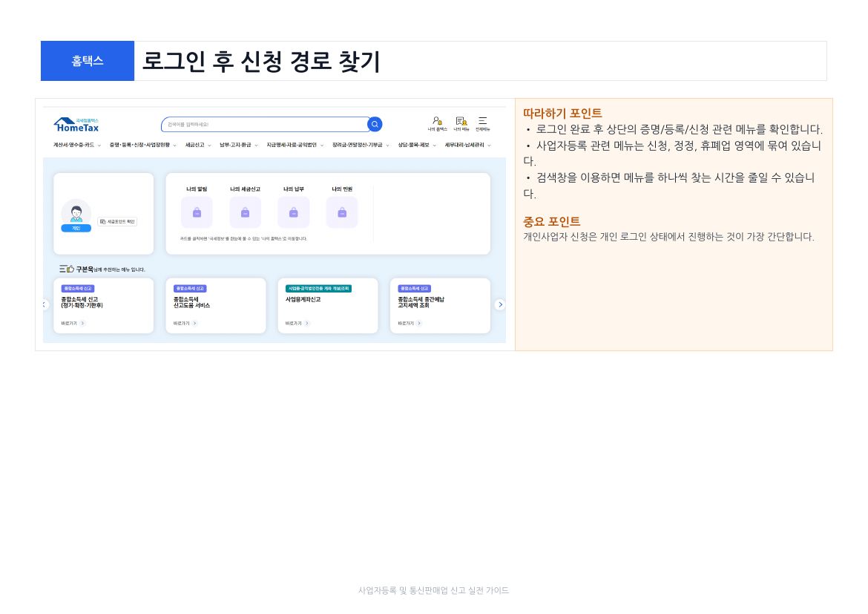The width and height of the screenshot is (868, 614).
Task: Click arrow beside 바로가기 in 사업용계좌신고 card
Action: point(307,323)
